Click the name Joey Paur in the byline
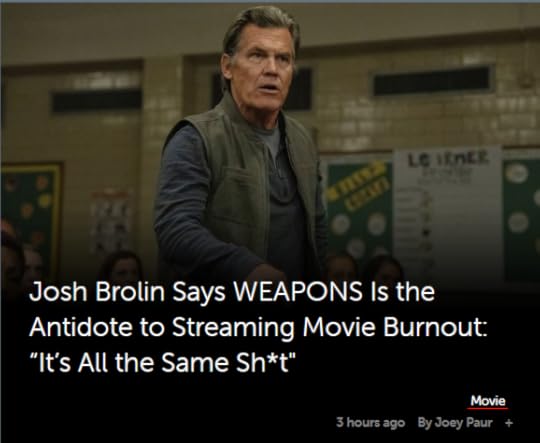This screenshot has height=443, width=540. (463, 422)
